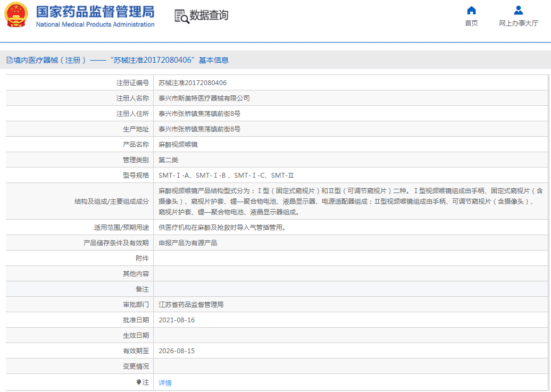
Task: Click the 注册人住所 label
Action: (132, 114)
